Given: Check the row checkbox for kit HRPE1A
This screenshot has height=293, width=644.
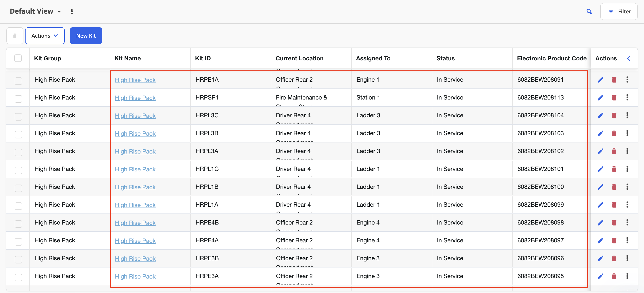Looking at the screenshot, I should click(18, 81).
